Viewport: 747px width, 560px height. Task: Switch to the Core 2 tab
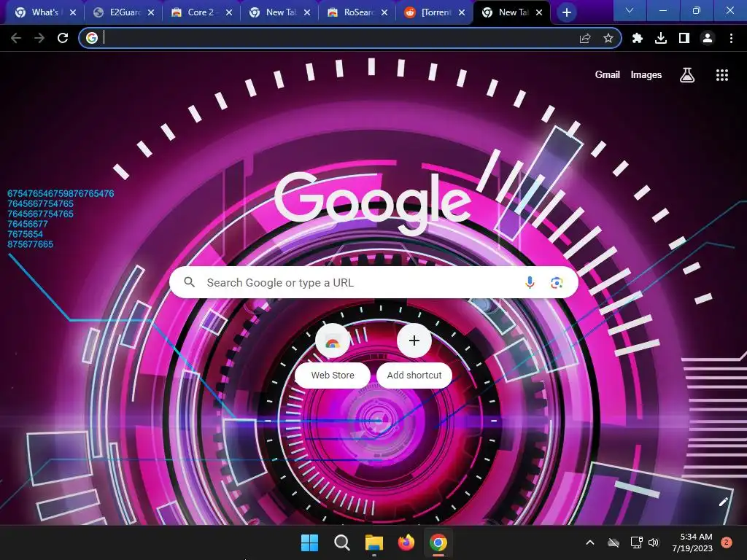pyautogui.click(x=201, y=12)
